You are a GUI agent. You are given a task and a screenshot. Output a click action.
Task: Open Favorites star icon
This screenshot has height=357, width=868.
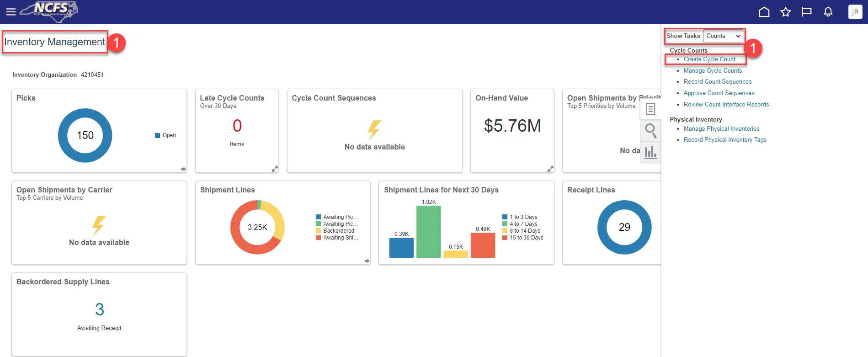pyautogui.click(x=785, y=12)
